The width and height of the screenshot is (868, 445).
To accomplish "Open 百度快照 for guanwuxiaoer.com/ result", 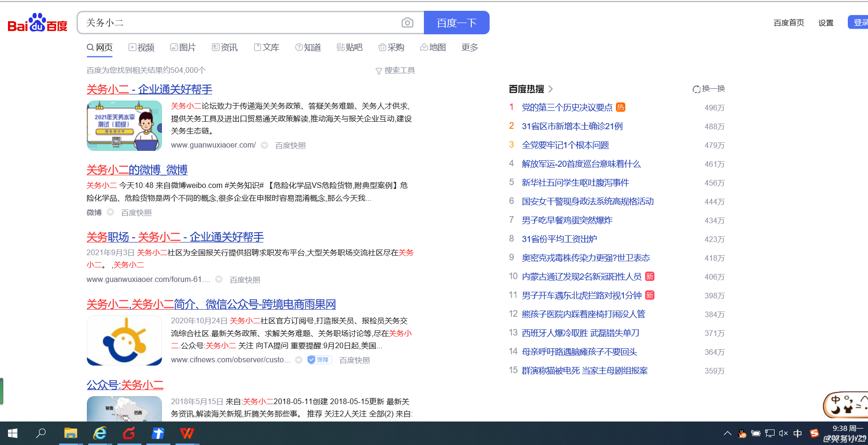I will tap(290, 146).
